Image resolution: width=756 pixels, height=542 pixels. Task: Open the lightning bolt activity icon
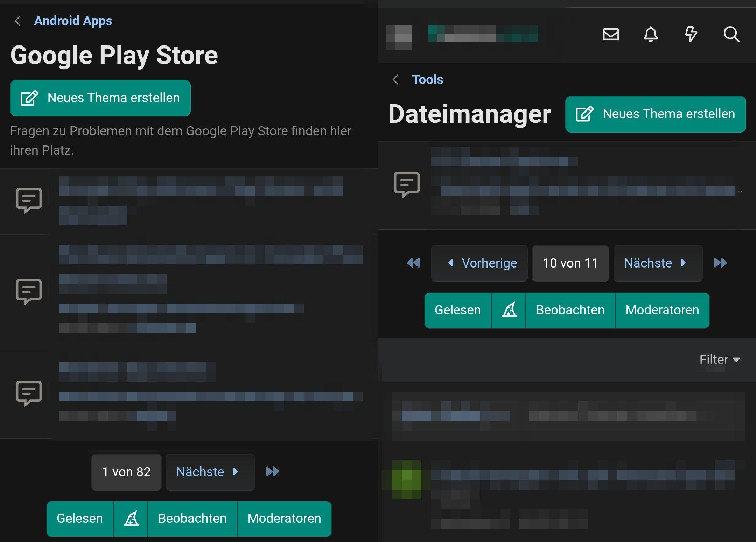[x=691, y=34]
